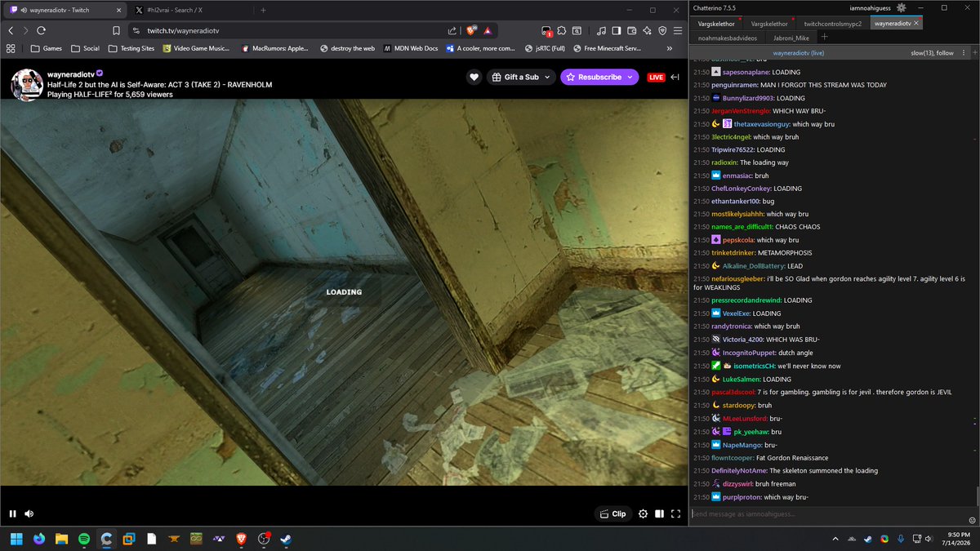Click the red LIVE indicator
This screenshot has height=551, width=980.
click(x=656, y=78)
